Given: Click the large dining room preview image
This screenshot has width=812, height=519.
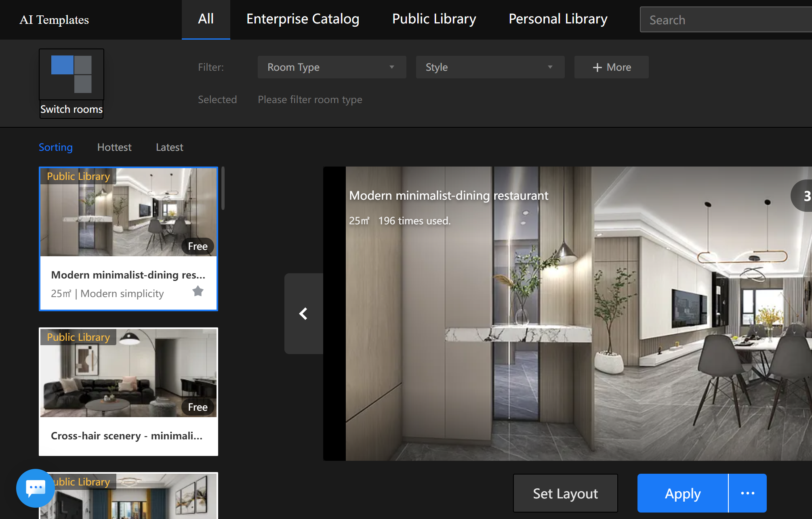Looking at the screenshot, I should [578, 314].
